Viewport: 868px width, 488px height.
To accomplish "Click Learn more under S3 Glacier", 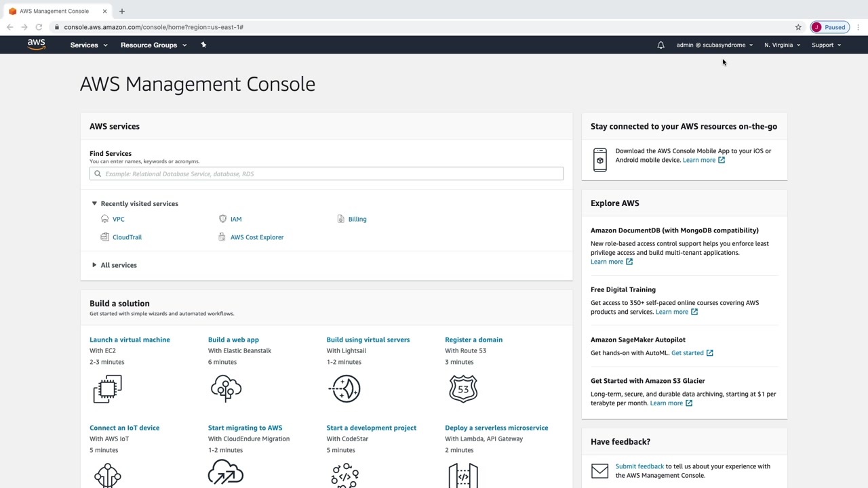I will (x=667, y=403).
